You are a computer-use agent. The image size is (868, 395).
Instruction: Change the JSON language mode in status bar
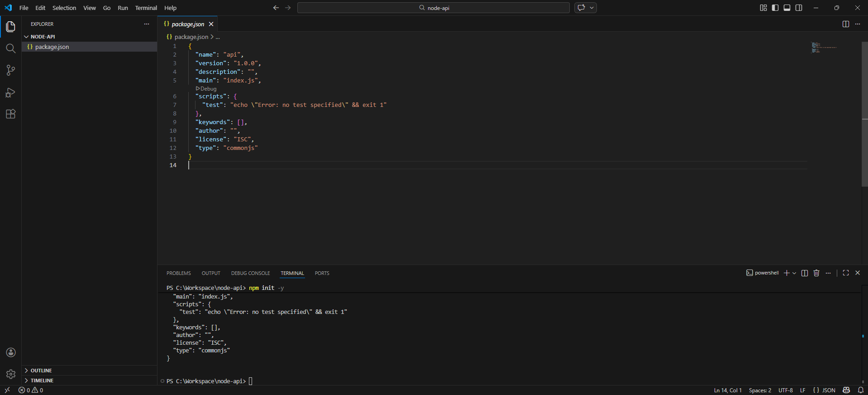pyautogui.click(x=824, y=390)
